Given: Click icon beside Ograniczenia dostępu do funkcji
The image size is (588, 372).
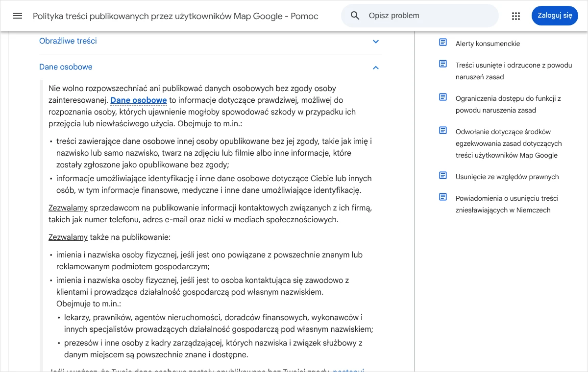Looking at the screenshot, I should coord(443,97).
